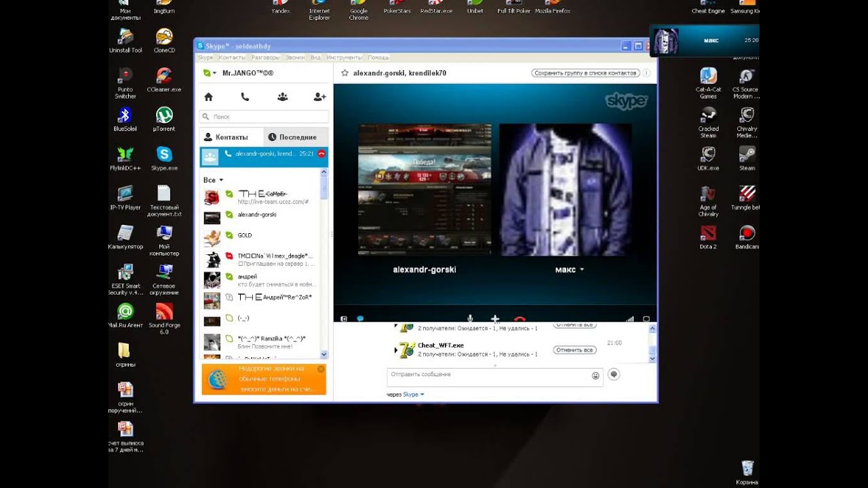The height and width of the screenshot is (488, 868).
Task: Open the 'Инструменты' menu
Action: tap(344, 58)
